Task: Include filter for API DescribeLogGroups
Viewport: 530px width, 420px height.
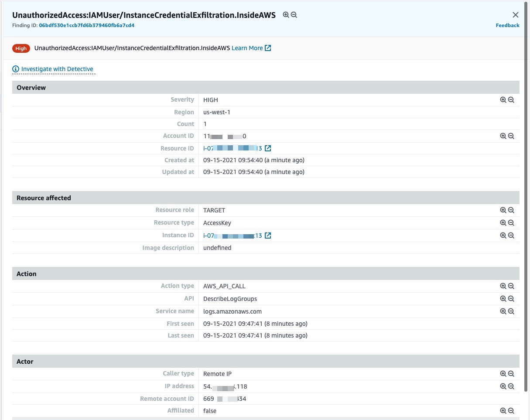Action: click(503, 299)
